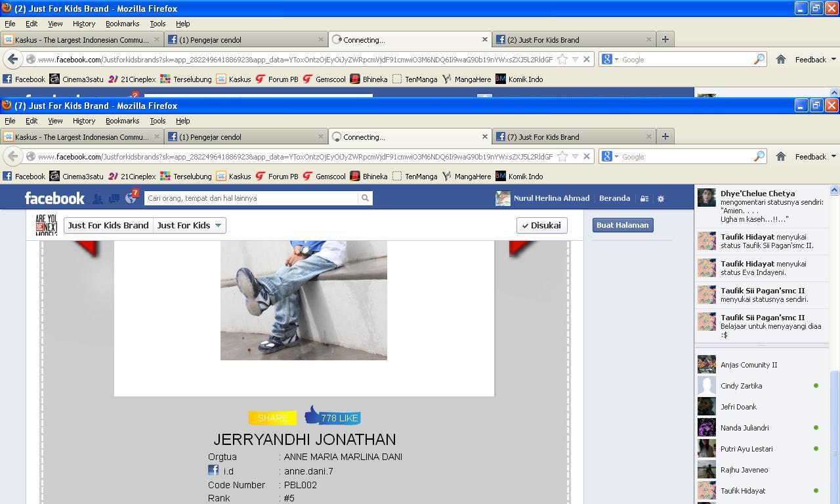Click Back arrow in (7) Just For Kids window
This screenshot has width=840, height=504.
pos(12,156)
